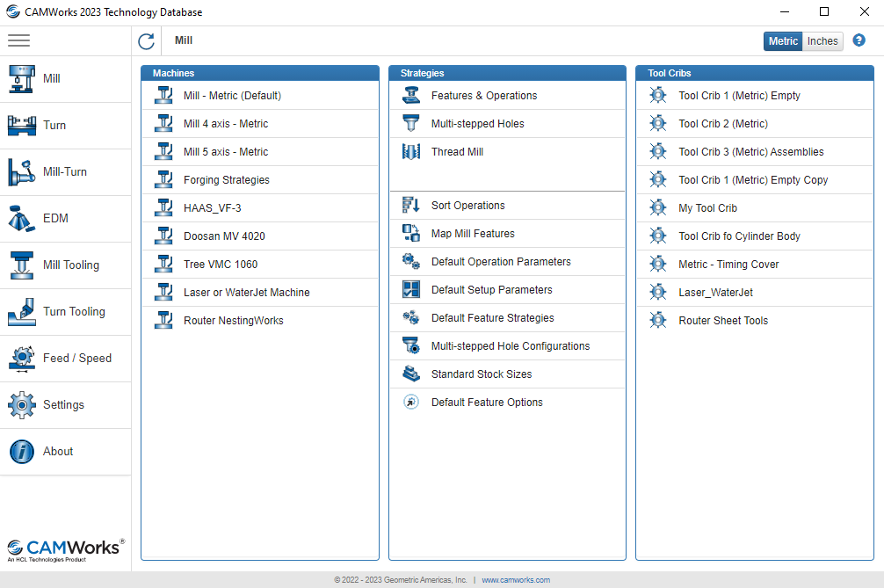
Task: Click the Default Operation Parameters icon
Action: 411,262
